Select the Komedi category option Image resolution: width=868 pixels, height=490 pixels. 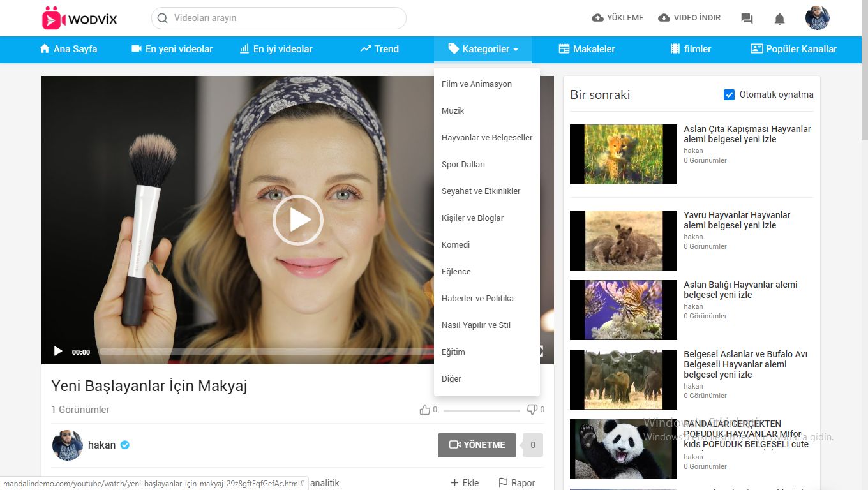pyautogui.click(x=455, y=245)
